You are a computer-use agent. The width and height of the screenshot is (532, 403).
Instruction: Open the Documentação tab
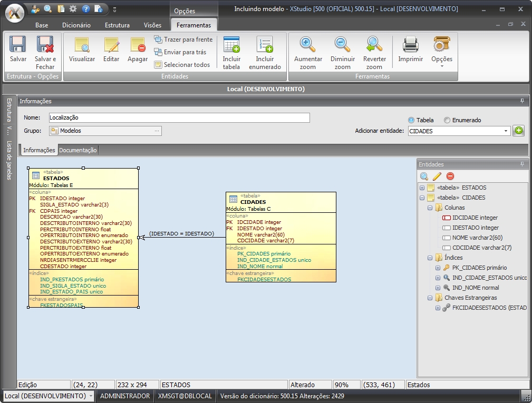78,150
